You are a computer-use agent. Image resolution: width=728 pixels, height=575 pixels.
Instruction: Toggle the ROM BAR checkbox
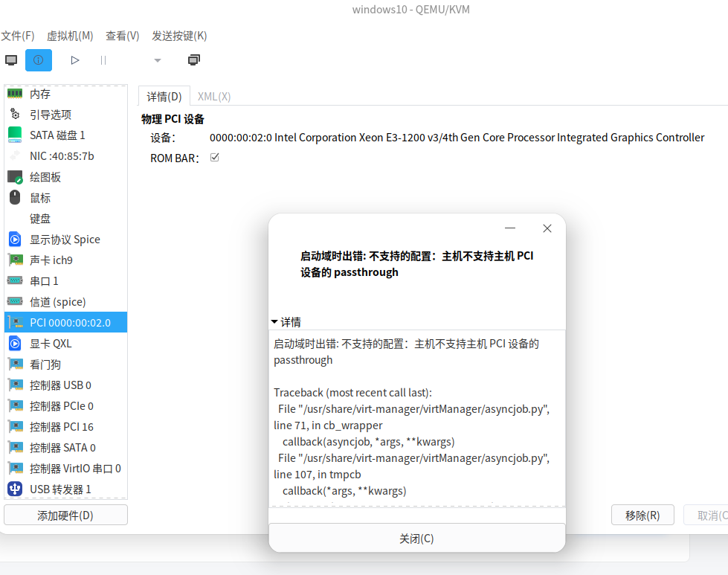tap(214, 158)
